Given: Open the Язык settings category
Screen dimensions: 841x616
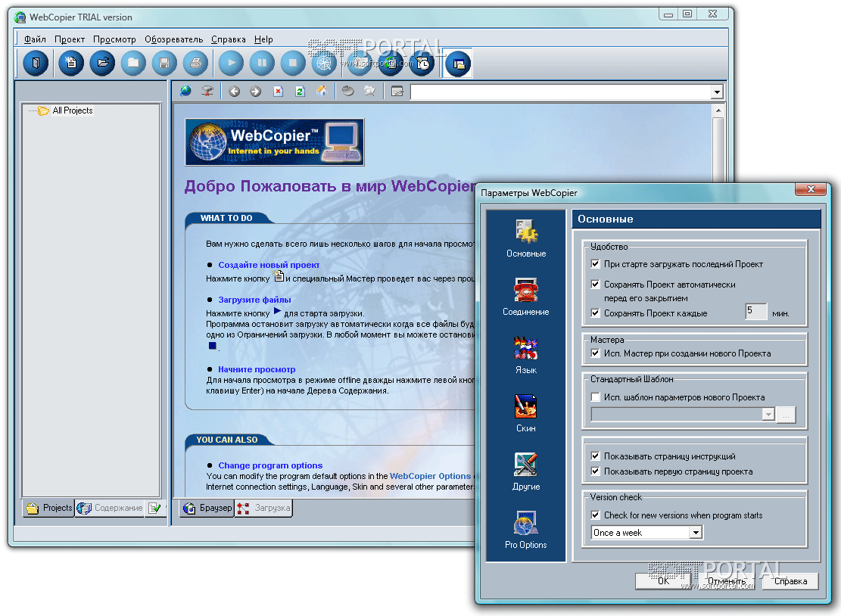Looking at the screenshot, I should coord(526,355).
